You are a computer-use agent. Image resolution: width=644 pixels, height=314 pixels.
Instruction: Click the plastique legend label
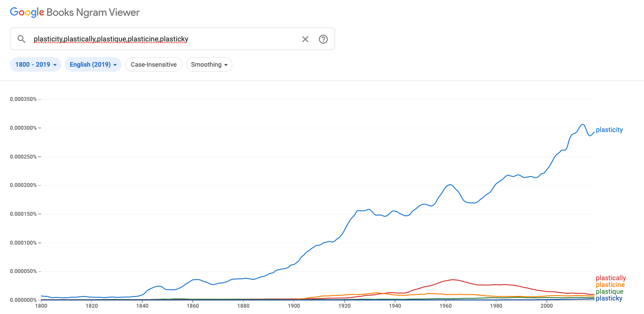[609, 291]
